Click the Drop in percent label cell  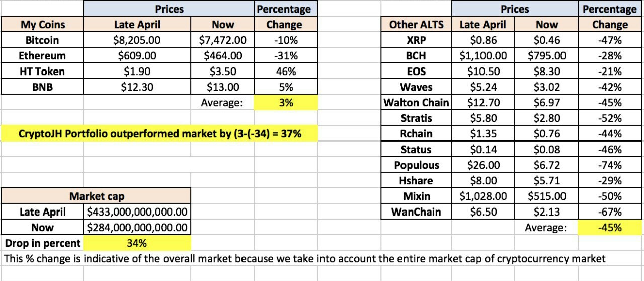42,243
